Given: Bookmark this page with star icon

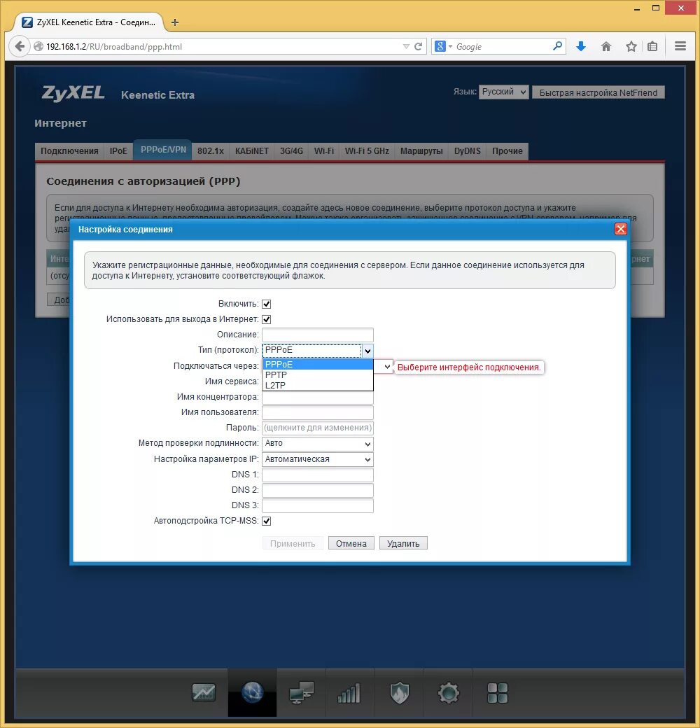Looking at the screenshot, I should (x=631, y=46).
